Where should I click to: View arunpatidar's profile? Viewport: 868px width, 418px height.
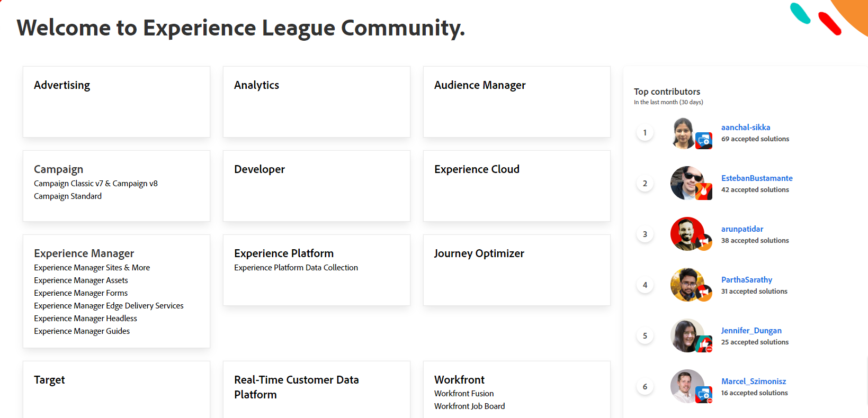(742, 229)
